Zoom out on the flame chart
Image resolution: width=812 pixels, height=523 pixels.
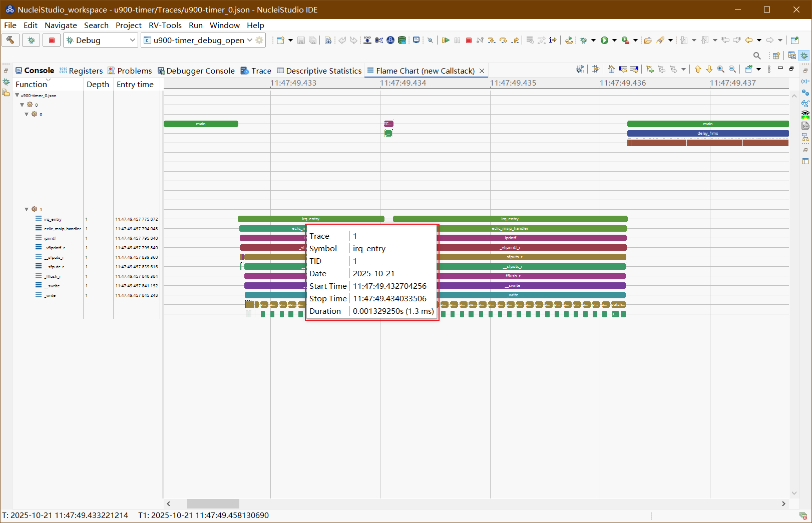[732, 70]
